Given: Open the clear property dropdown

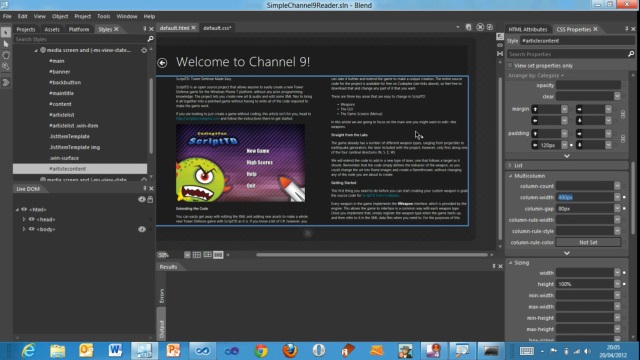Looking at the screenshot, I should (x=617, y=96).
